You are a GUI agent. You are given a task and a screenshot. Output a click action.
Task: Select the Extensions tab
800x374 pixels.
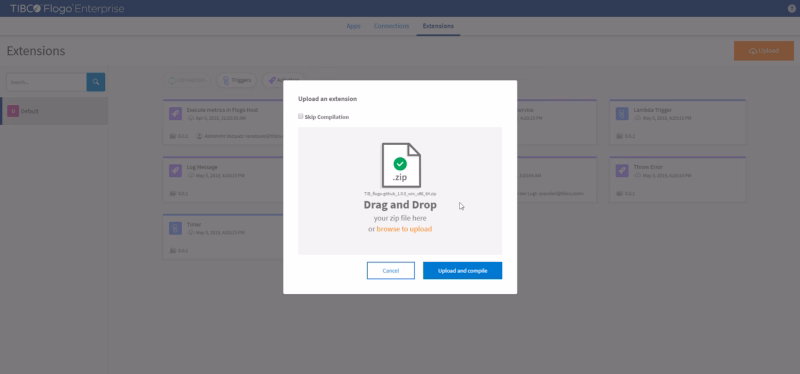tap(438, 26)
